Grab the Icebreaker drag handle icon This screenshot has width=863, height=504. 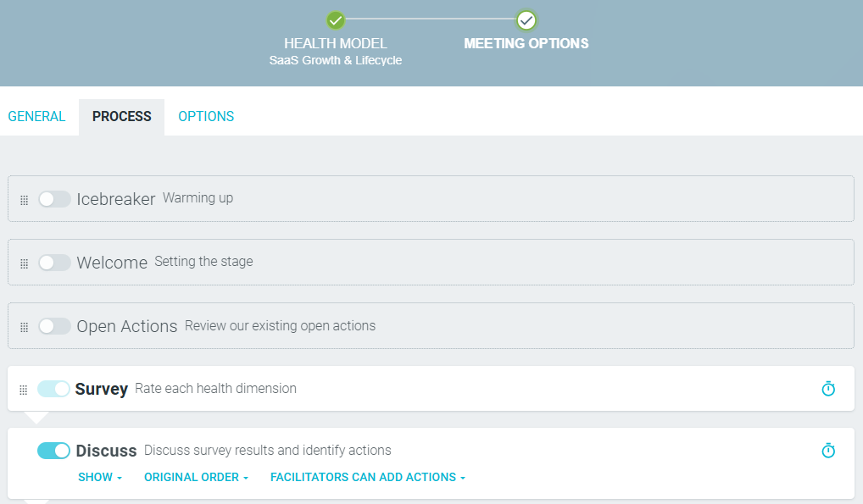(25, 200)
